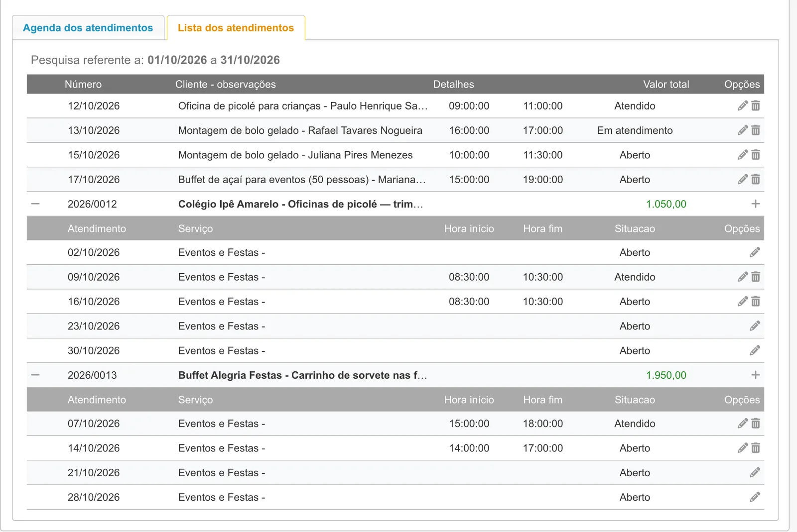The width and height of the screenshot is (797, 532).
Task: Delete the 17/10/2026 Buffet de açaí row
Action: (x=756, y=179)
